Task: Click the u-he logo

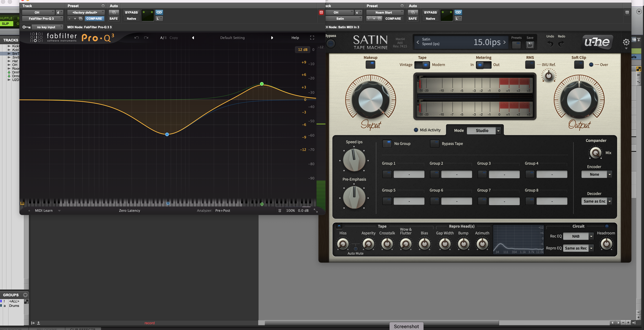Action: tap(597, 42)
